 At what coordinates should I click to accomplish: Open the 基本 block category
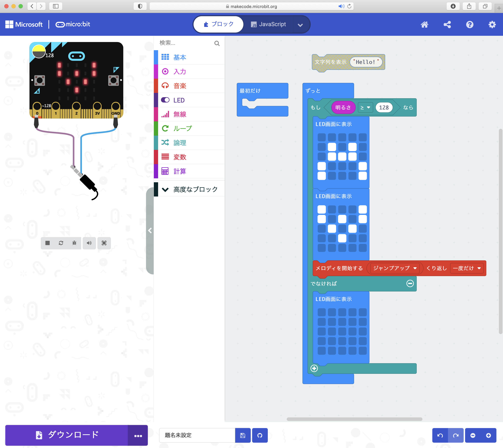189,57
